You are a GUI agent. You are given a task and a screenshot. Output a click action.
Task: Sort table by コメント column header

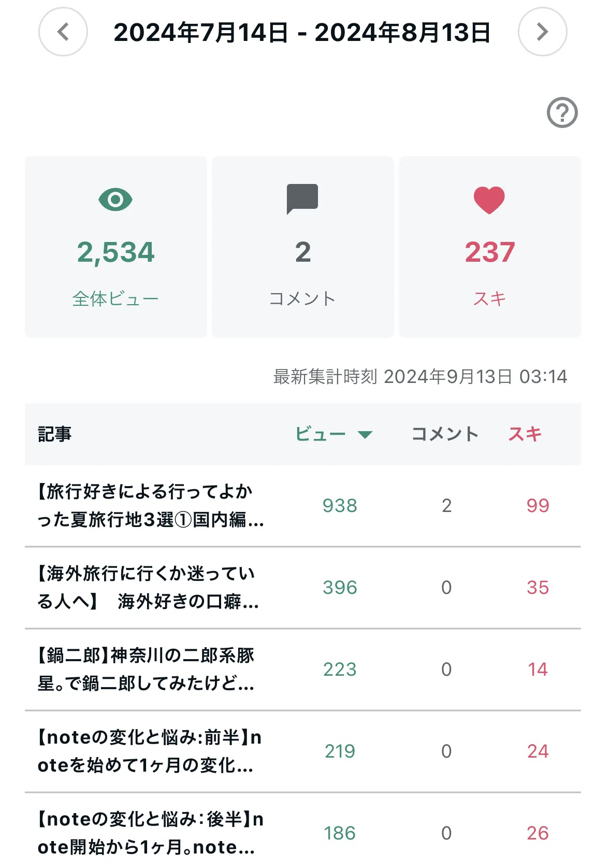[x=445, y=434]
